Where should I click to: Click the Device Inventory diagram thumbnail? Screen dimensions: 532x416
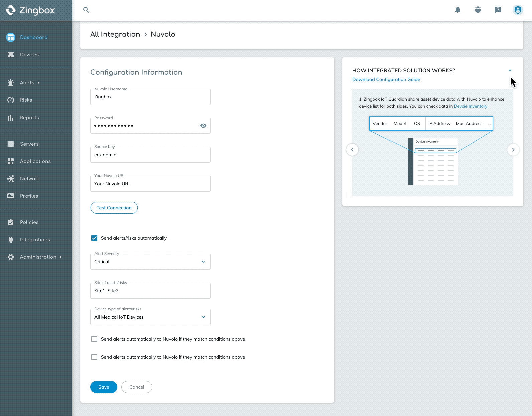(433, 162)
